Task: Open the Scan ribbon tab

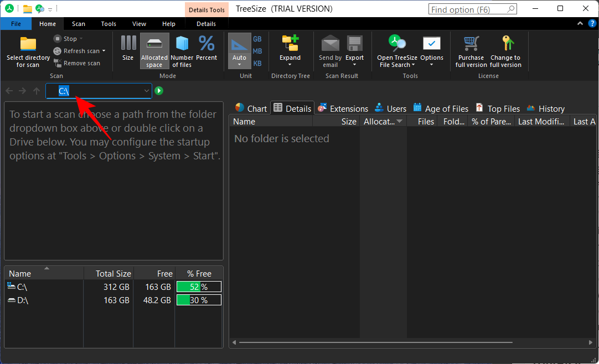Action: click(79, 23)
